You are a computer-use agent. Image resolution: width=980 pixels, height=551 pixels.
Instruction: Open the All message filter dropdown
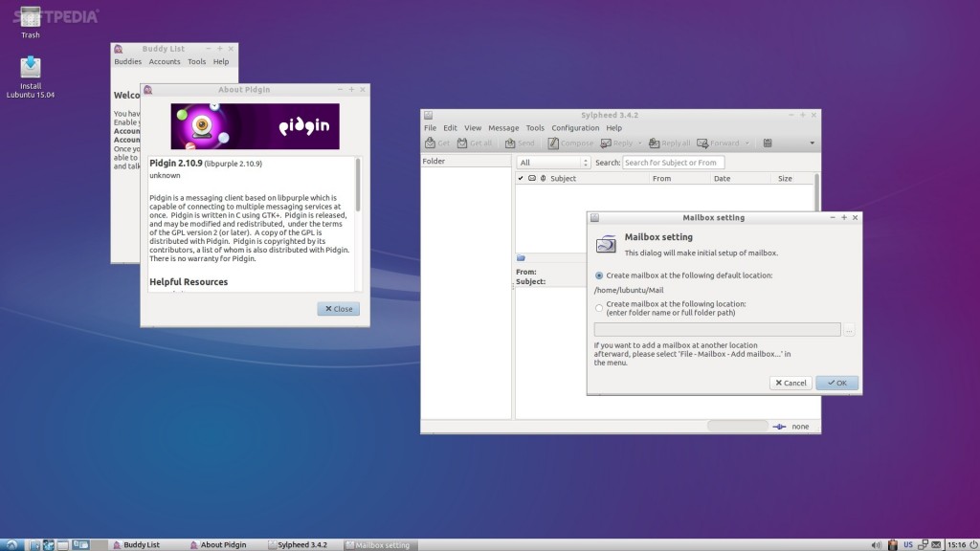point(552,162)
